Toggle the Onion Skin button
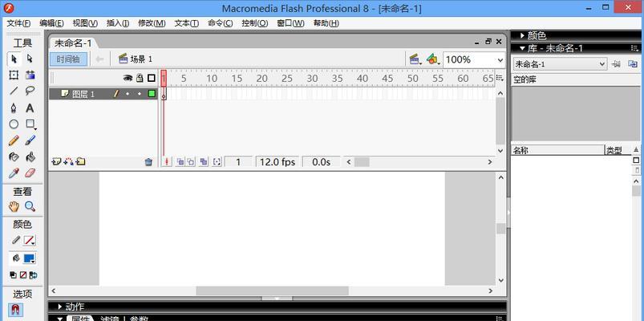Image resolution: width=644 pixels, height=321 pixels. pyautogui.click(x=180, y=162)
